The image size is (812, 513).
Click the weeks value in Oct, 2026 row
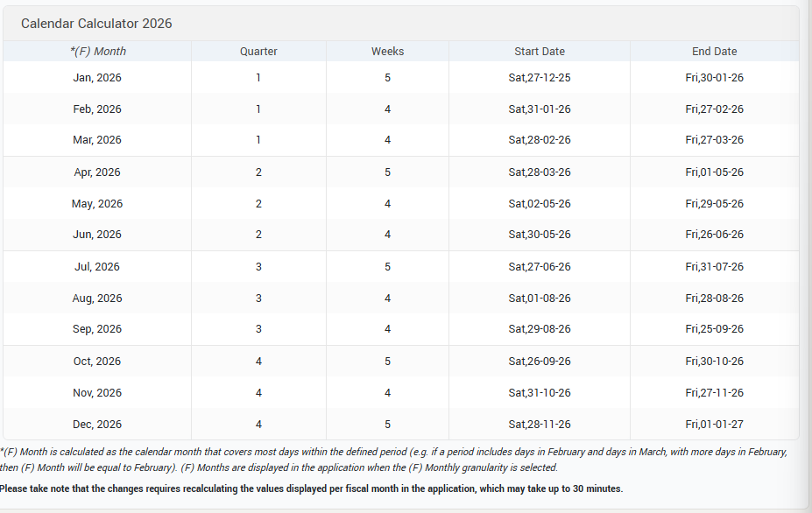point(387,362)
